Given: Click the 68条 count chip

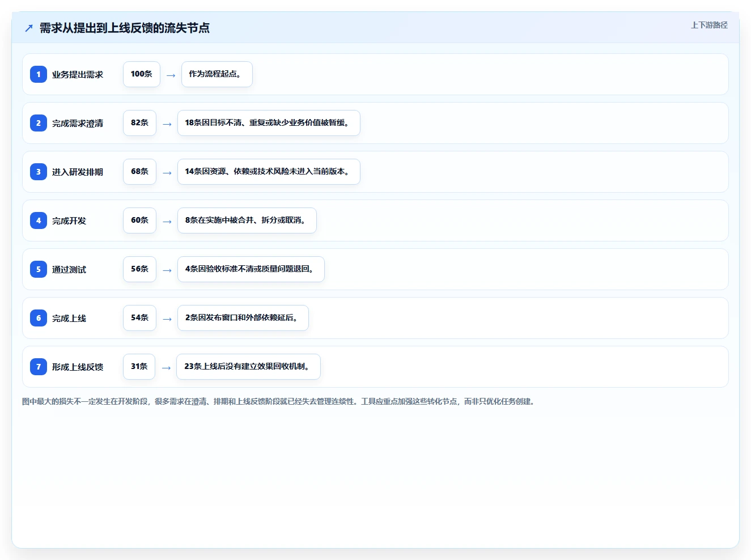Looking at the screenshot, I should [139, 172].
